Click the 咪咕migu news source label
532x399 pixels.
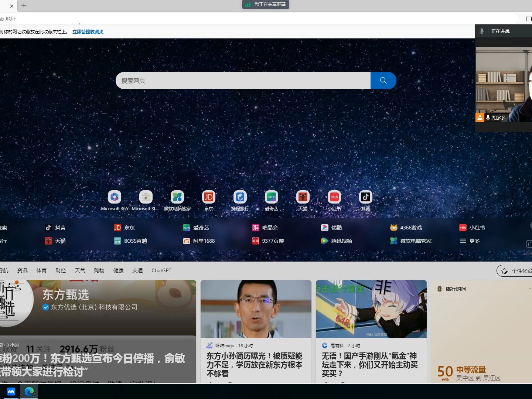click(225, 346)
